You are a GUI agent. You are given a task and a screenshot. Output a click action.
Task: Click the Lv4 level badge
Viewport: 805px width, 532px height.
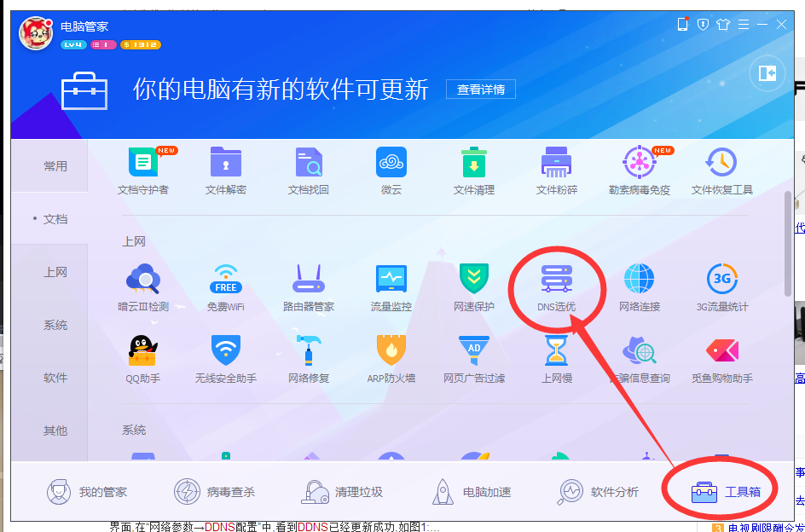pos(73,44)
